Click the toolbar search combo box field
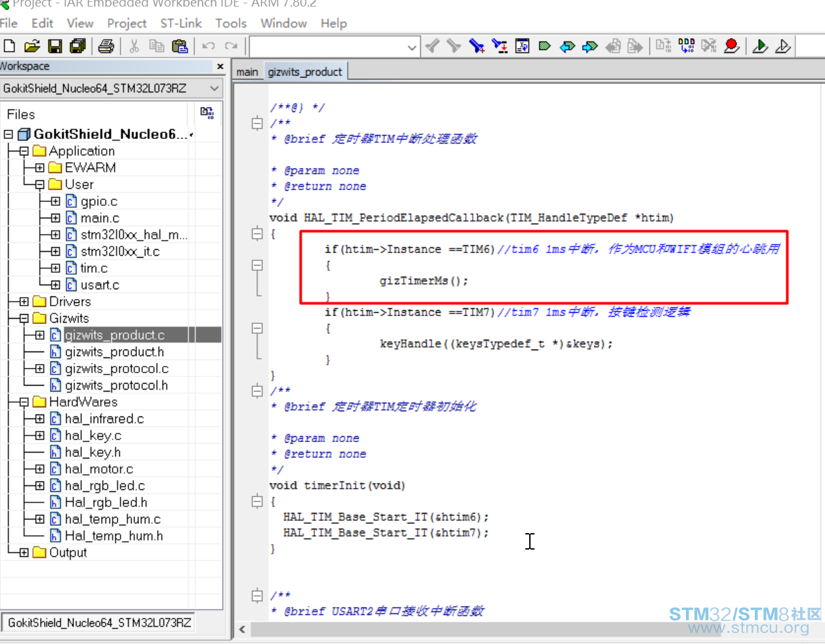This screenshot has width=825, height=644. (x=328, y=47)
